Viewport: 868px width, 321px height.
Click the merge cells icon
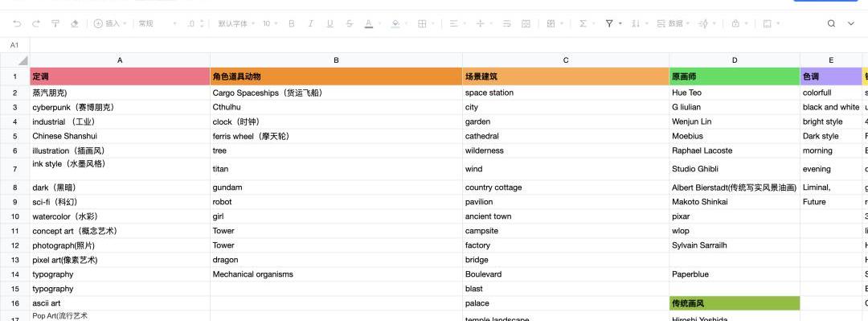click(526, 23)
